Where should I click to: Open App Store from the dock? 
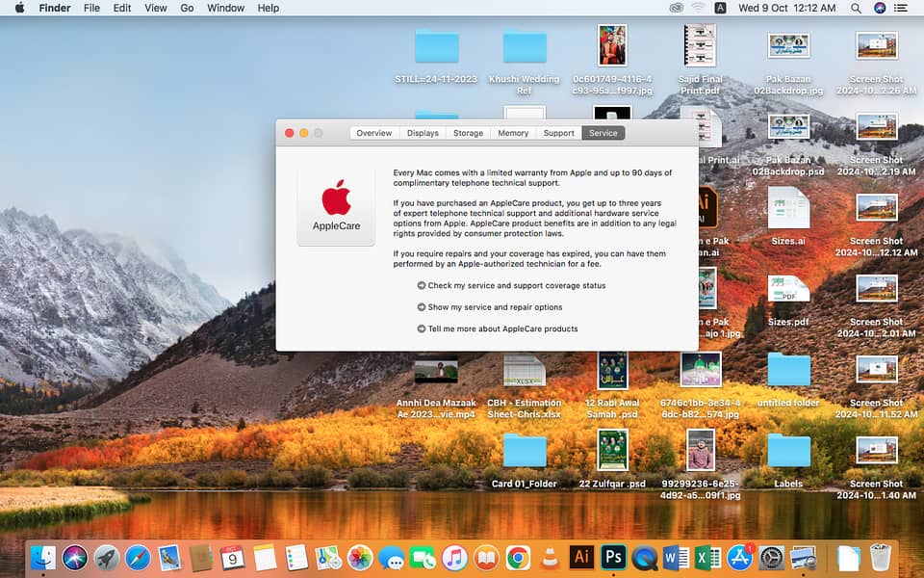(739, 557)
